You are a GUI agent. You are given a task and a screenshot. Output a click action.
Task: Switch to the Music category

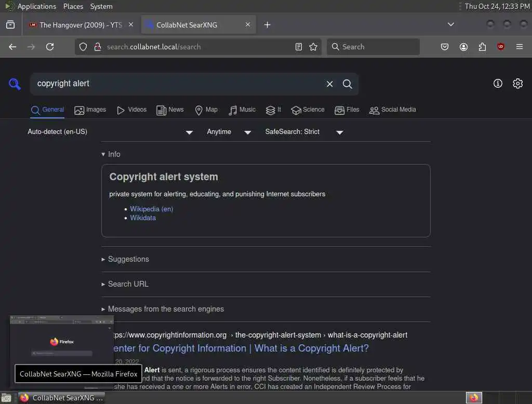[242, 110]
